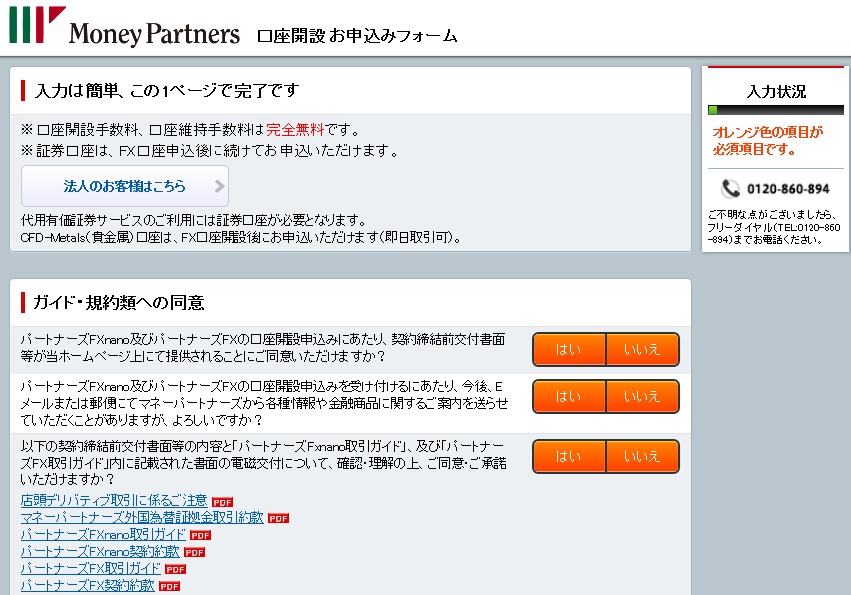Screen dimensions: 851x595
Task: Click the phone icon beside 0120-860-894
Action: 731,188
